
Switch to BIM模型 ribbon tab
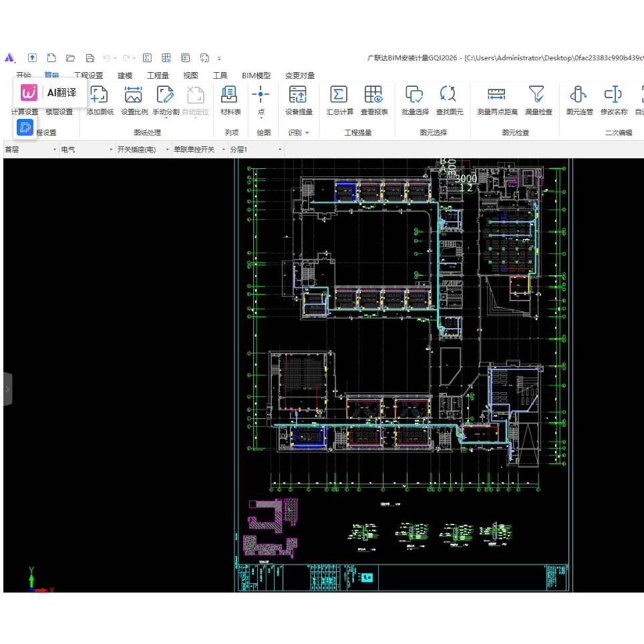click(257, 75)
